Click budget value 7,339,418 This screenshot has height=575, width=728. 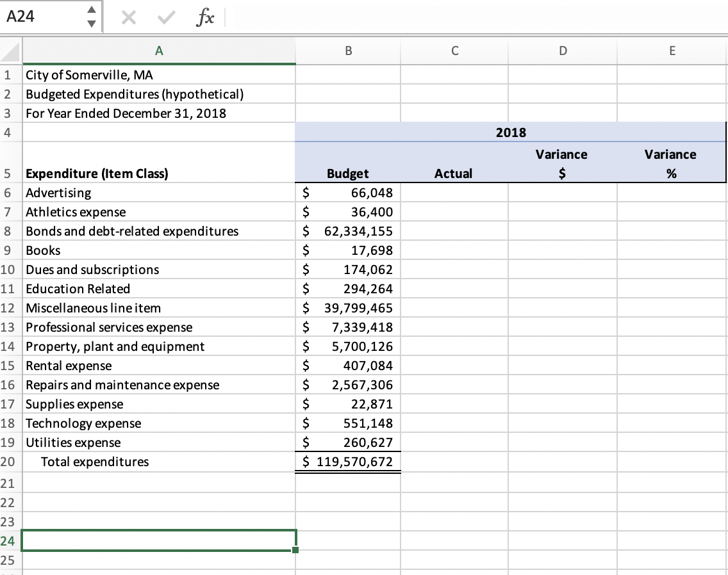[x=348, y=327]
